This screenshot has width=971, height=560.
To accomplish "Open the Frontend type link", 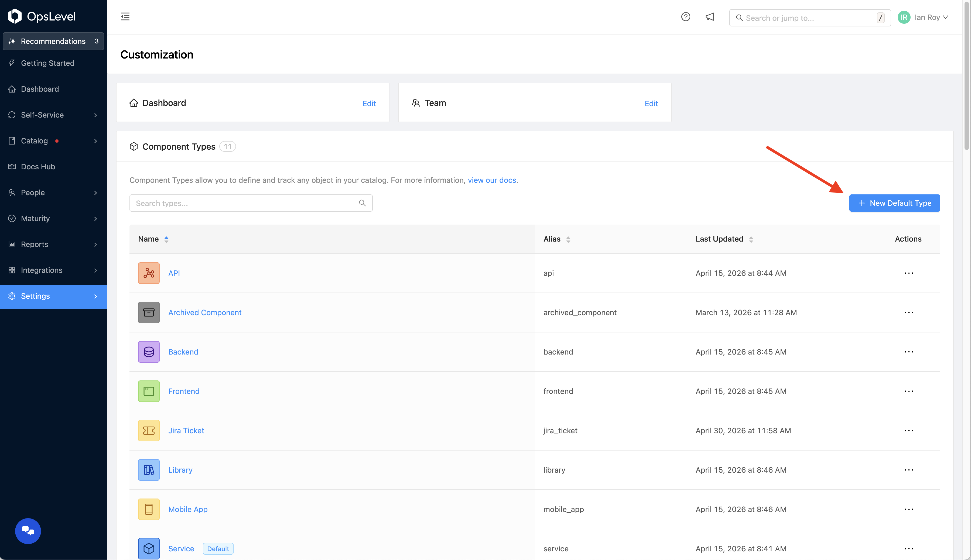I will click(184, 391).
